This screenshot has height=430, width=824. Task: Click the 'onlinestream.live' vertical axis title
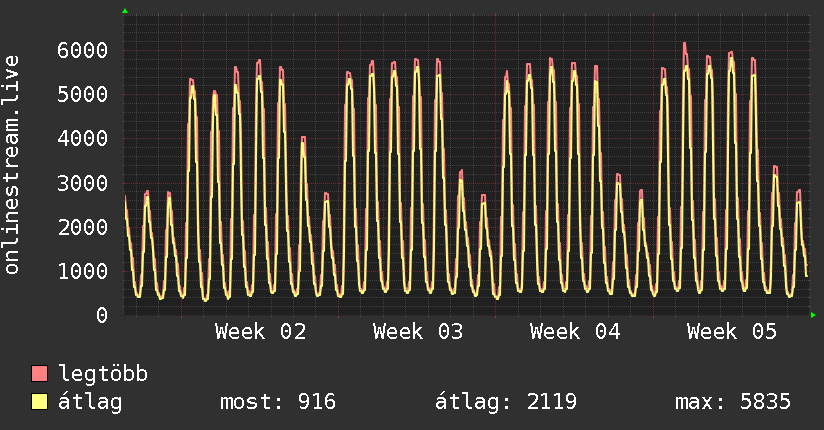[x=12, y=165]
